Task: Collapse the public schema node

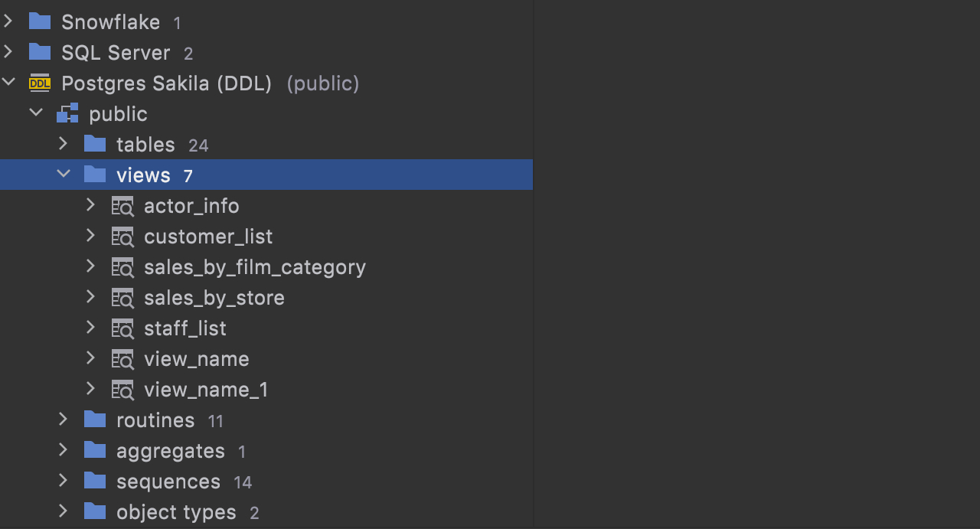Action: click(x=36, y=113)
